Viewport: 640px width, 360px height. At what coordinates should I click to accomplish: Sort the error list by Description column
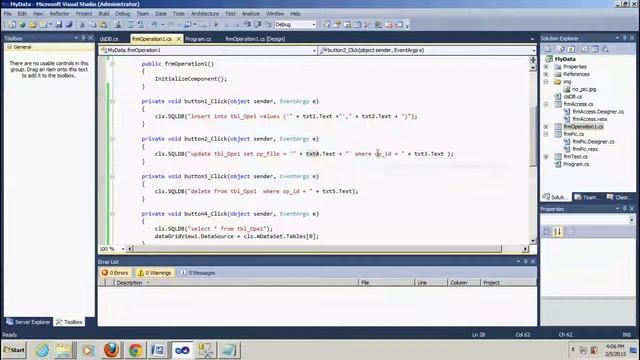[x=236, y=282]
